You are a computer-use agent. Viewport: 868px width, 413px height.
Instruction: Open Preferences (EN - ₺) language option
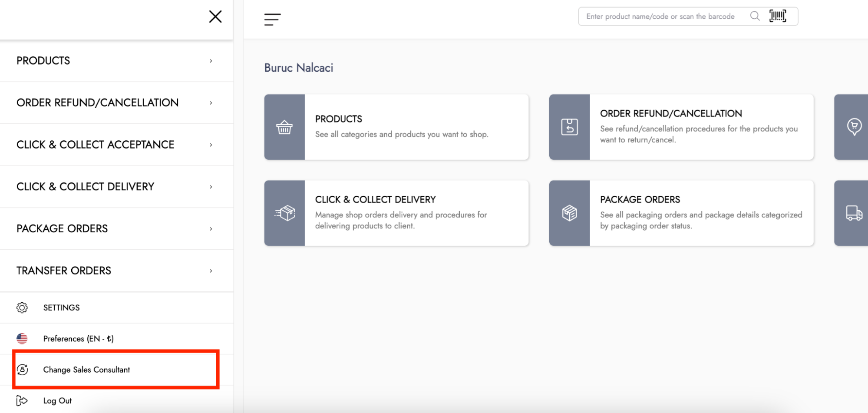tap(78, 339)
